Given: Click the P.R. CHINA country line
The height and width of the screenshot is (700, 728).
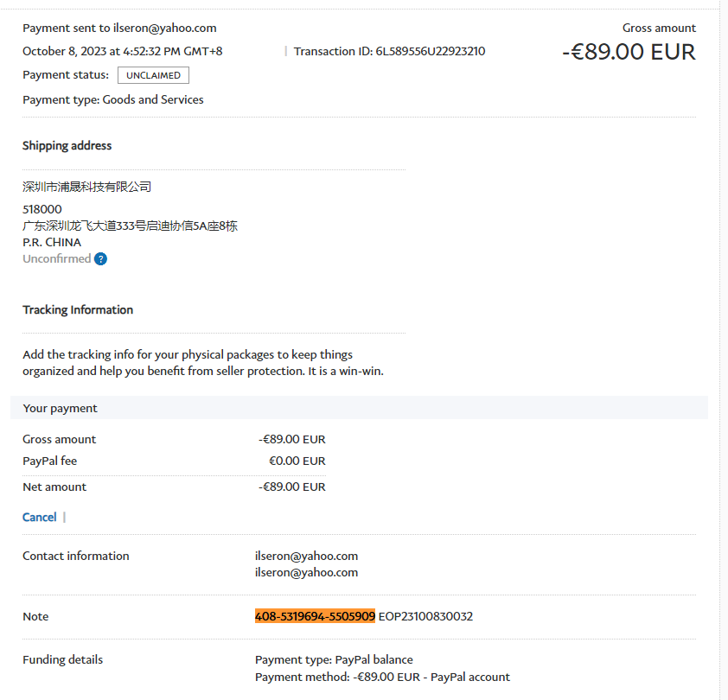Looking at the screenshot, I should 52,242.
